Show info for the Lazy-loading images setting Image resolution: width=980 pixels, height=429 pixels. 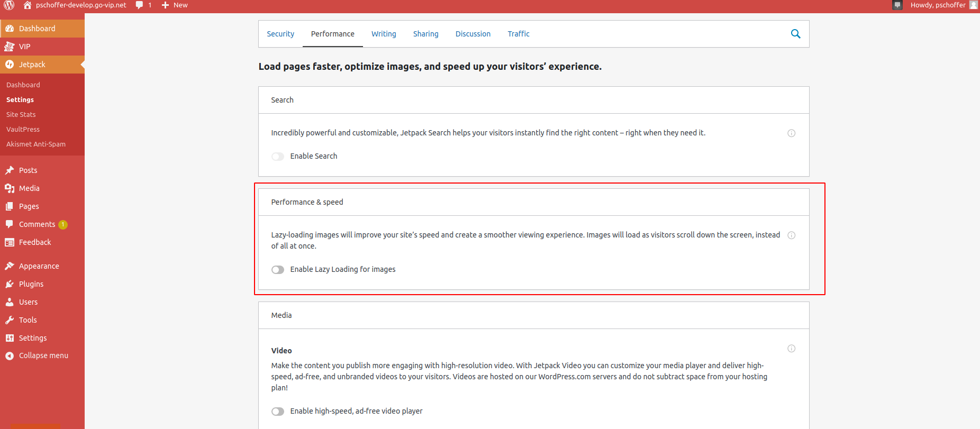pyautogui.click(x=791, y=235)
